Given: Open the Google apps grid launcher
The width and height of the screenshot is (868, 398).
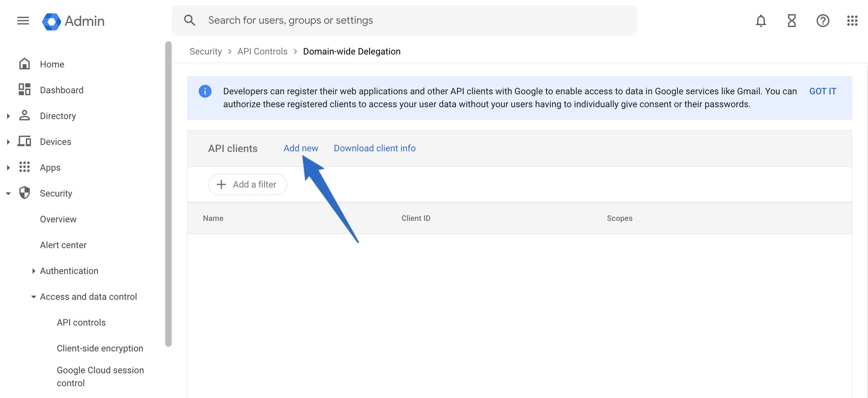Looking at the screenshot, I should pos(852,21).
